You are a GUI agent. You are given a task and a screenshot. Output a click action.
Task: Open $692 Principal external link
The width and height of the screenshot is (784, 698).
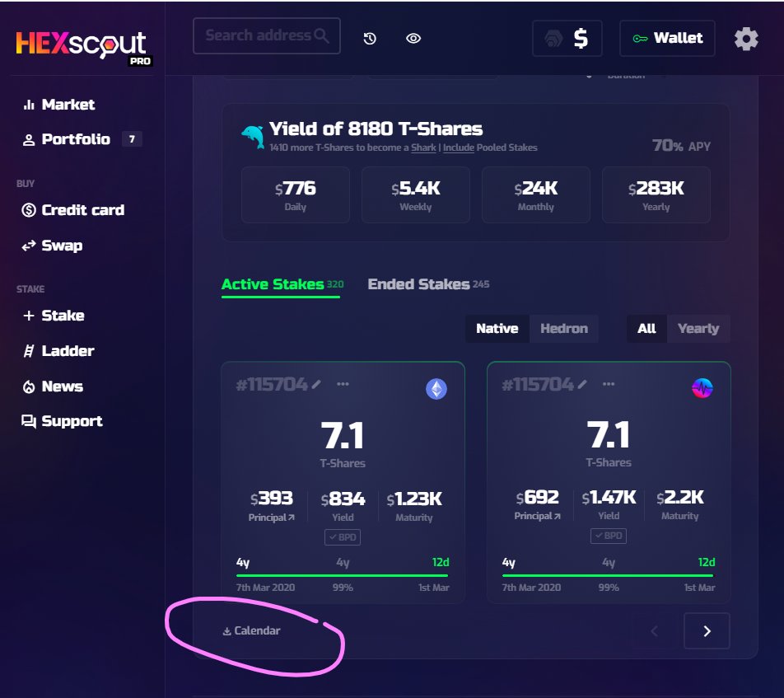click(538, 516)
